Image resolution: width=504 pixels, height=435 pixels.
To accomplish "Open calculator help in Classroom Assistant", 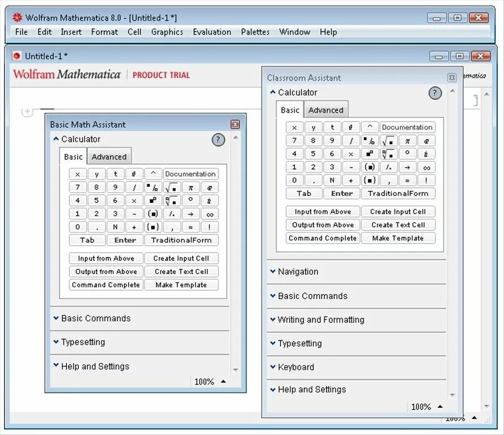I will pos(435,93).
